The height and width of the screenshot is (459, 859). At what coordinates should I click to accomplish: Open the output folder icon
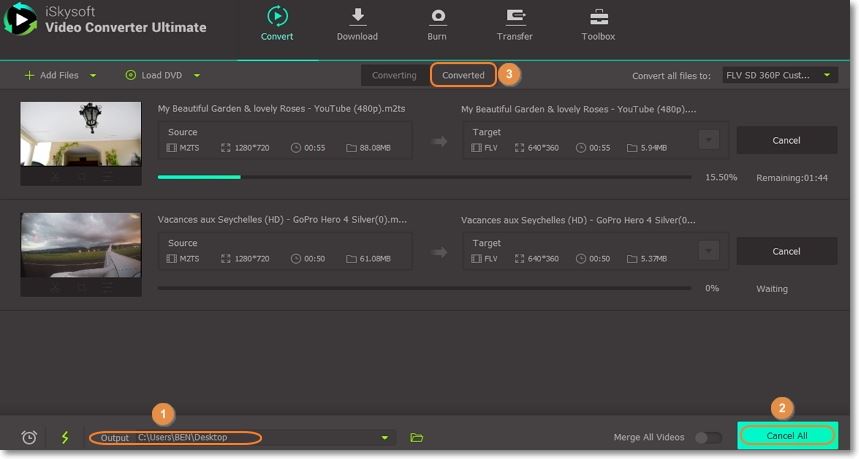click(417, 437)
